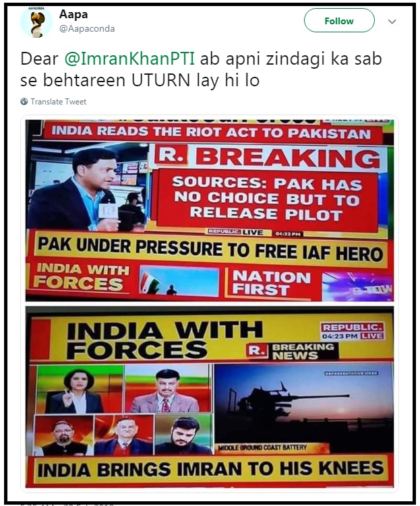This screenshot has height=506, width=420.
Task: Click Aapa's profile avatar
Action: pyautogui.click(x=36, y=23)
